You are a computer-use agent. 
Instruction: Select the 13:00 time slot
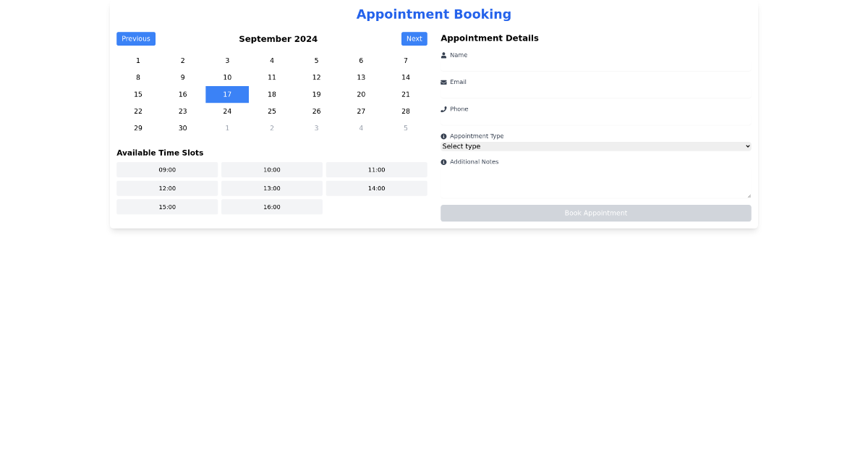[271, 187]
